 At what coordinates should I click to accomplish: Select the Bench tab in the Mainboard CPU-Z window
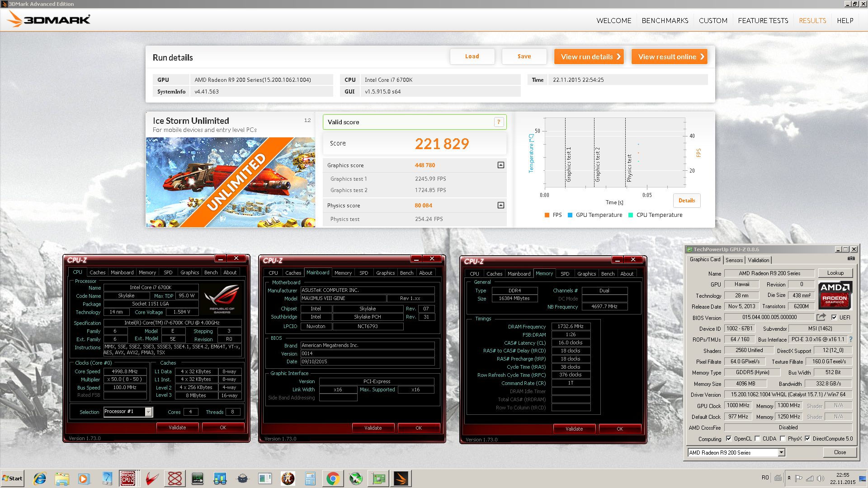406,273
